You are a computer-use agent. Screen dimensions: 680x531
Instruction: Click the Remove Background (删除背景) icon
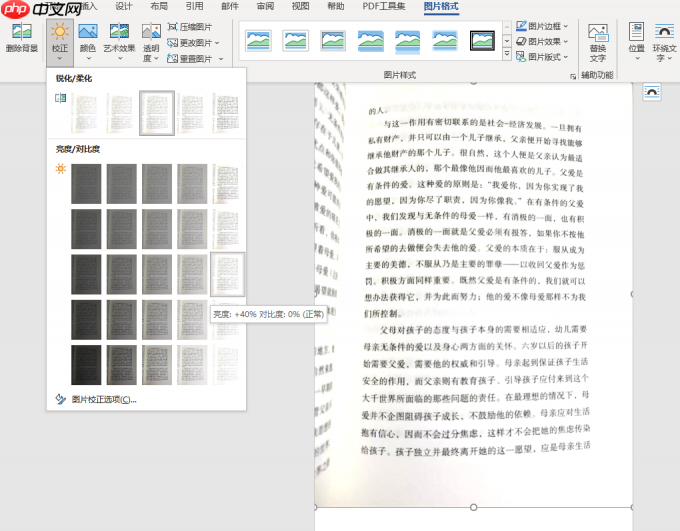22,31
